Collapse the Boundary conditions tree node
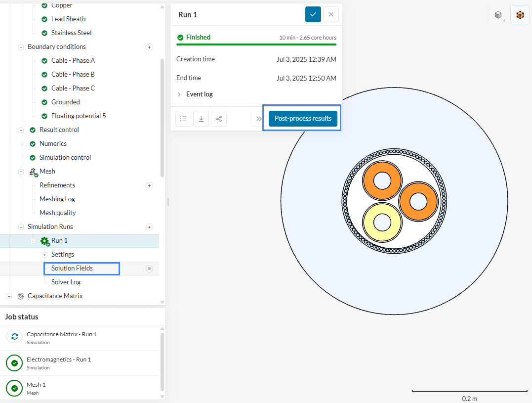Viewport: 532px width, 403px height. (21, 47)
